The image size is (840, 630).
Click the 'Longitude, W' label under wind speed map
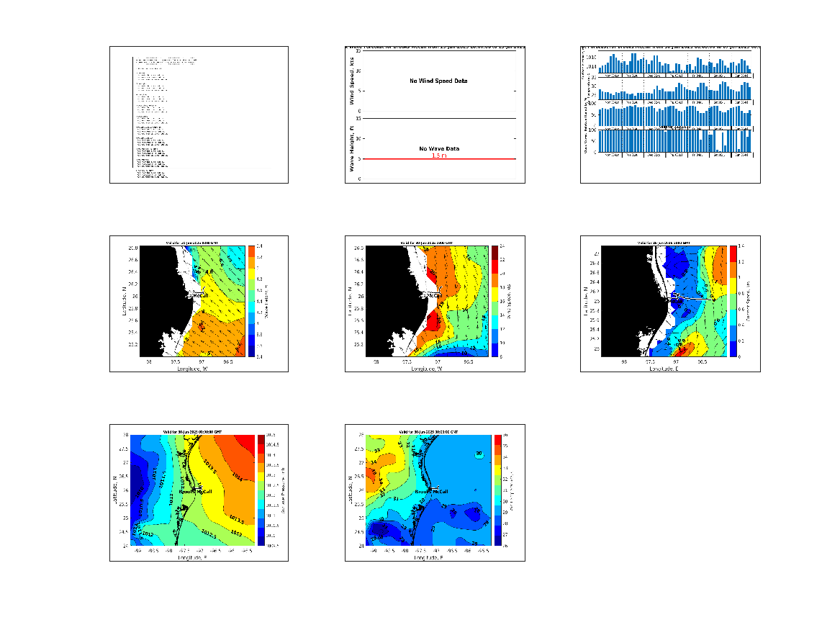tap(427, 369)
